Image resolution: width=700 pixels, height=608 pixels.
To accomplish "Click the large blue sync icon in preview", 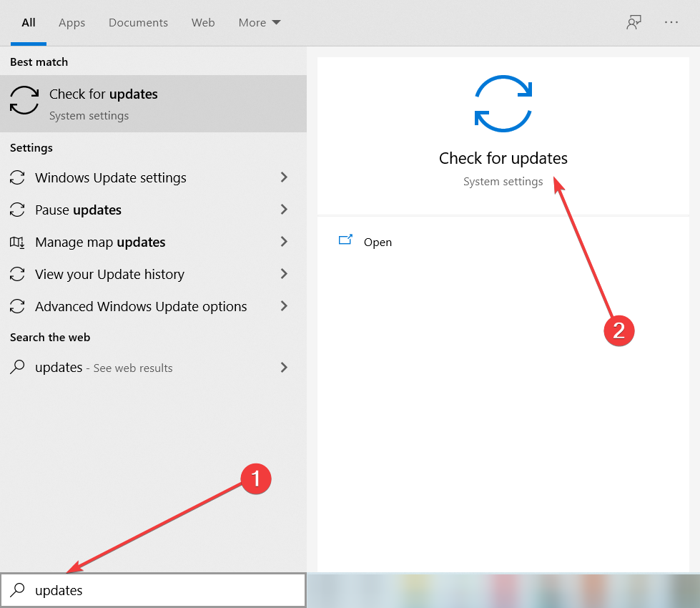I will point(503,104).
